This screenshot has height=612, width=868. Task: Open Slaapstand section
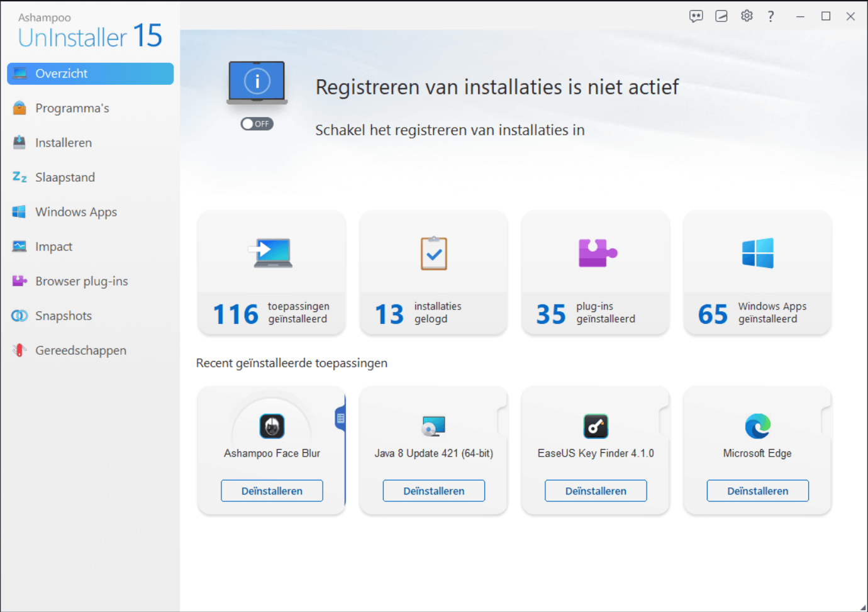pyautogui.click(x=90, y=177)
